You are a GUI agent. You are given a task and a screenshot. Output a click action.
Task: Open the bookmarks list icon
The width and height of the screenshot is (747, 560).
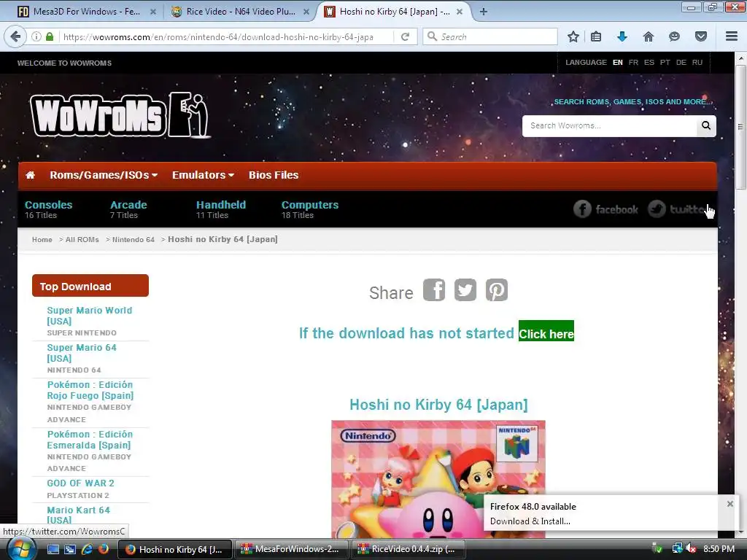pos(596,36)
